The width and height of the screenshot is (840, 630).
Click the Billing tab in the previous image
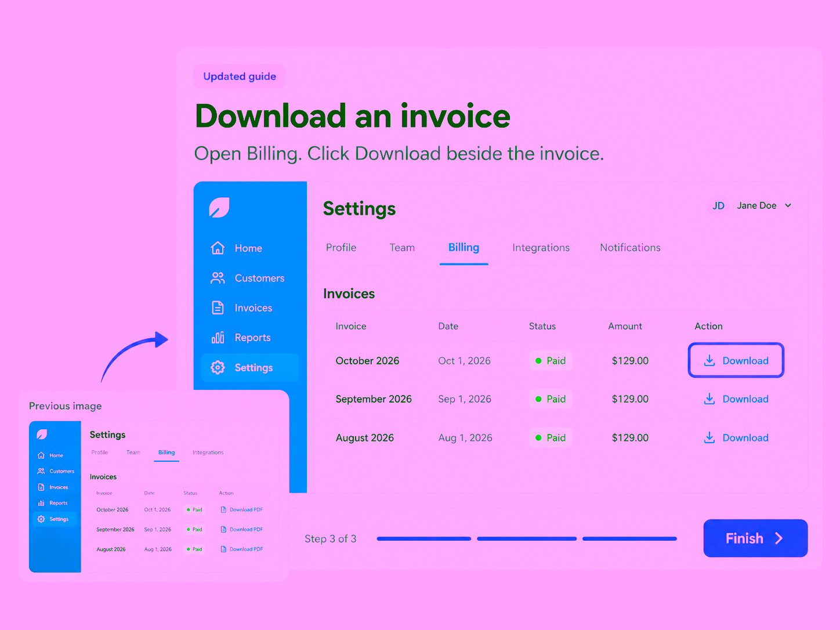click(166, 452)
